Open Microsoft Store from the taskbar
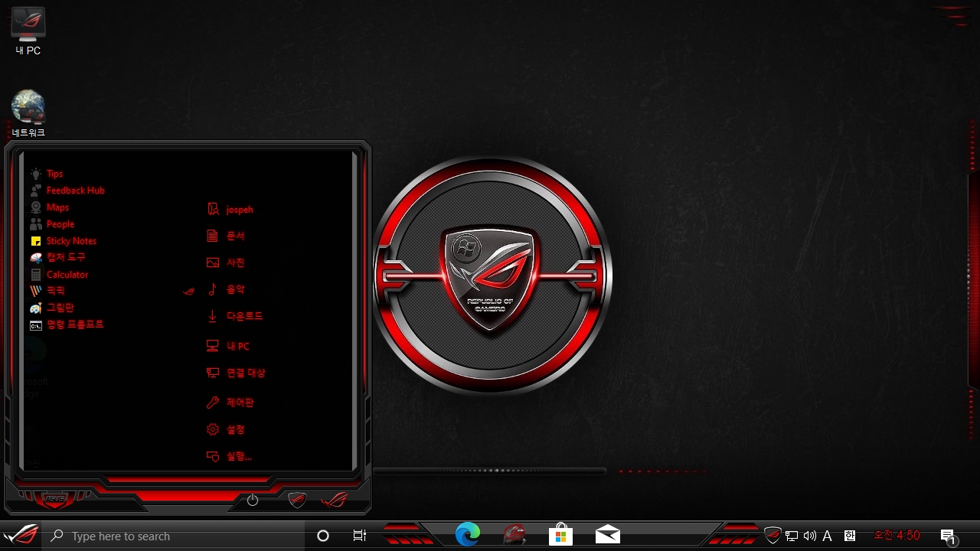This screenshot has width=980, height=551. tap(561, 535)
